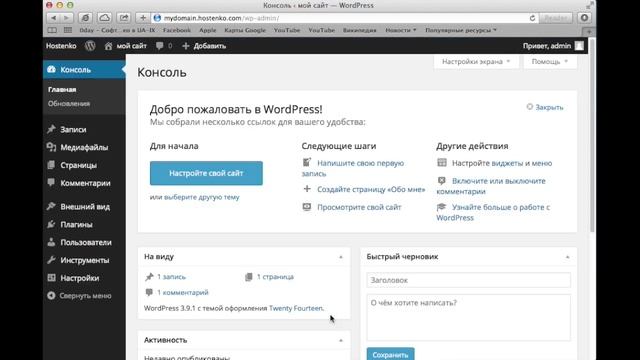This screenshot has width=640, height=360.
Task: Collapse the Активность widget
Action: (x=341, y=340)
